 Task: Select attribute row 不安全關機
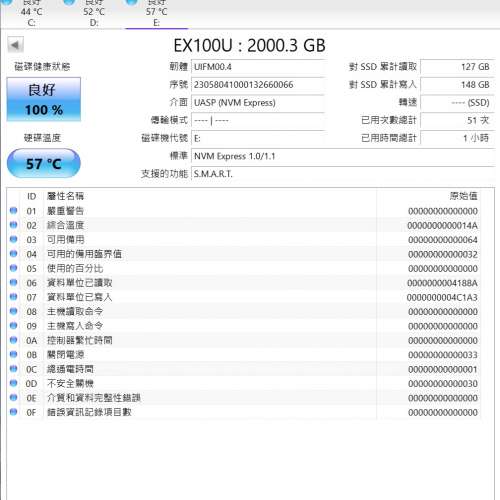(x=244, y=383)
